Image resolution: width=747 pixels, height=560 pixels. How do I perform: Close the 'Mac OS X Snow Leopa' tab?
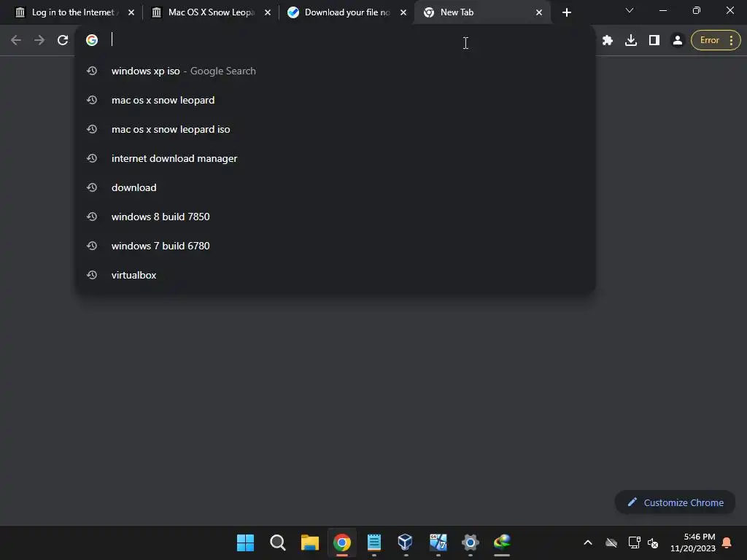(x=268, y=12)
